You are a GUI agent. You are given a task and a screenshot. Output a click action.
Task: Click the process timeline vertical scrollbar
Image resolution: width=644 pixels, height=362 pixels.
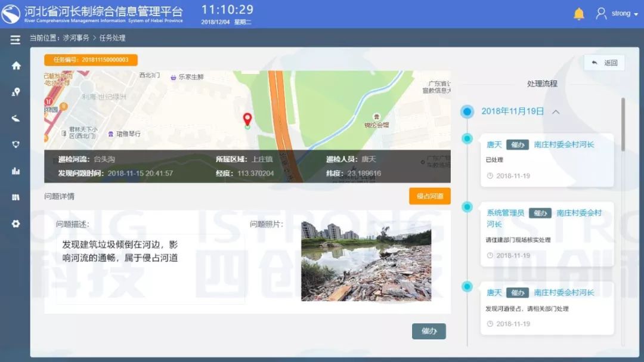(623, 124)
